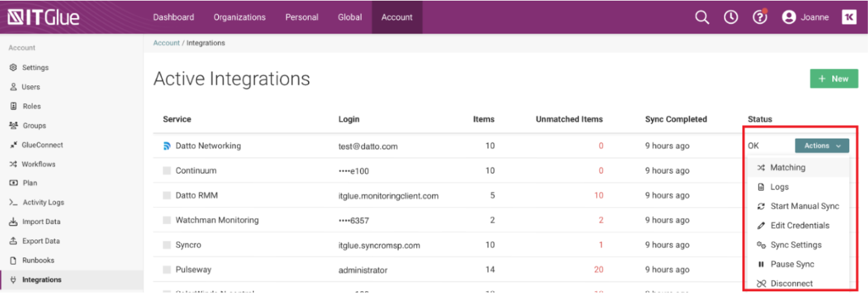Image resolution: width=868 pixels, height=295 pixels.
Task: Go to Settings in the sidebar
Action: (x=36, y=67)
